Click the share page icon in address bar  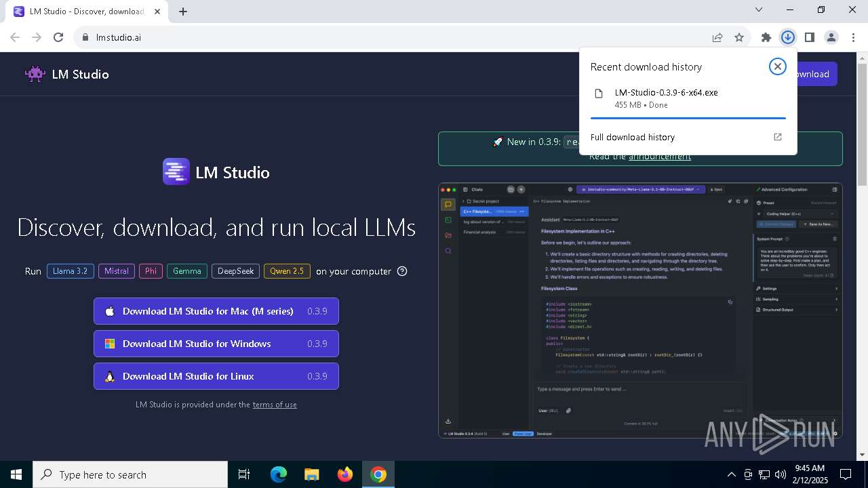click(x=717, y=37)
